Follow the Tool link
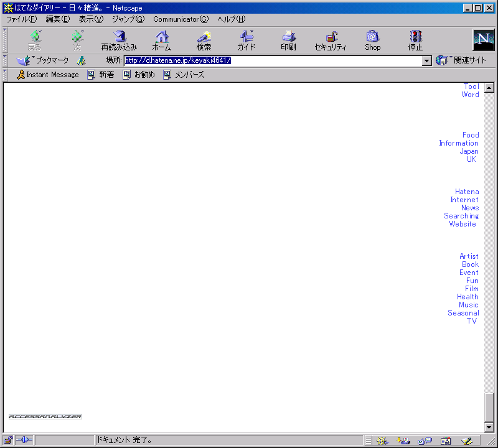This screenshot has width=498, height=448. click(x=471, y=86)
